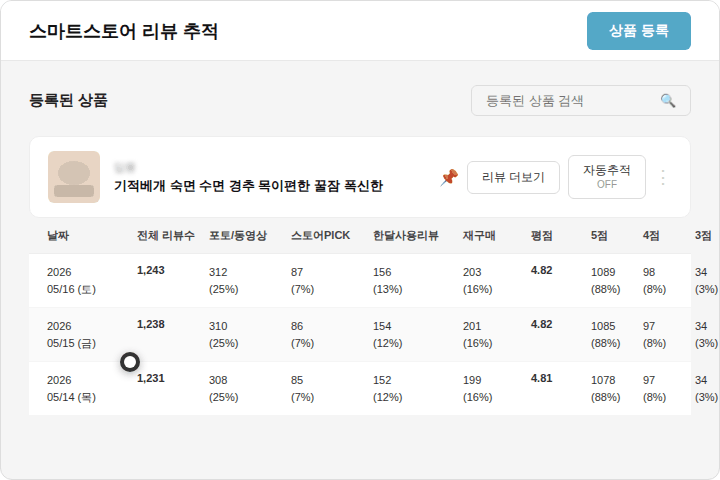Click the magnifier search icon
720x480 pixels.
tap(668, 101)
